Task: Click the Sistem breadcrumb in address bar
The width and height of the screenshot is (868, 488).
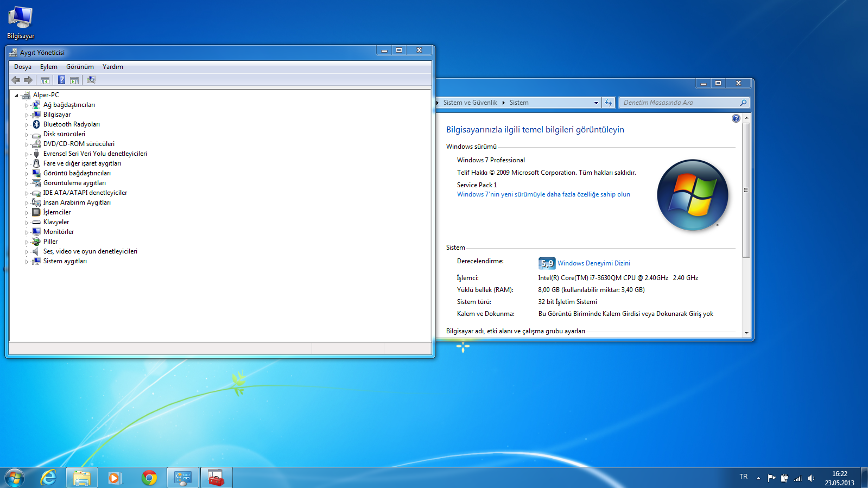Action: coord(519,103)
